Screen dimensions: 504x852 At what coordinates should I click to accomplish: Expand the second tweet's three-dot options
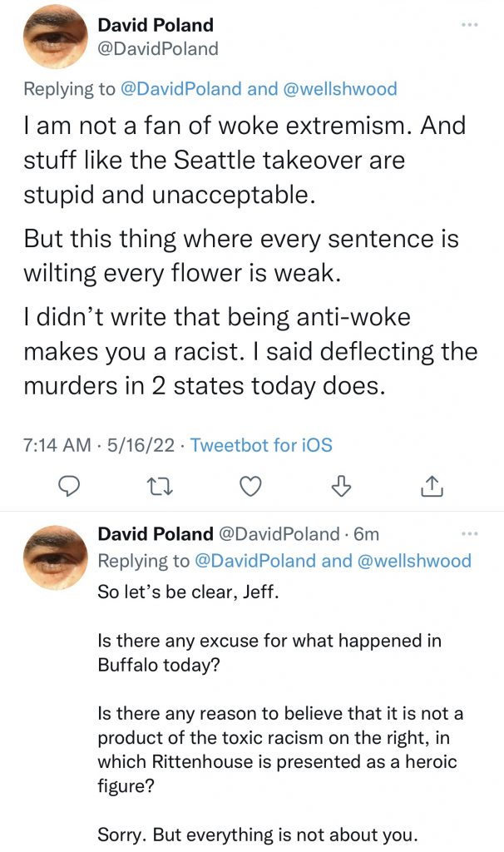(469, 533)
